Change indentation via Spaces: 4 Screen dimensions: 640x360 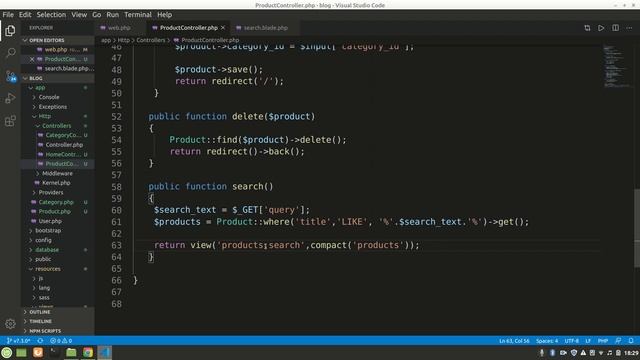pos(547,340)
